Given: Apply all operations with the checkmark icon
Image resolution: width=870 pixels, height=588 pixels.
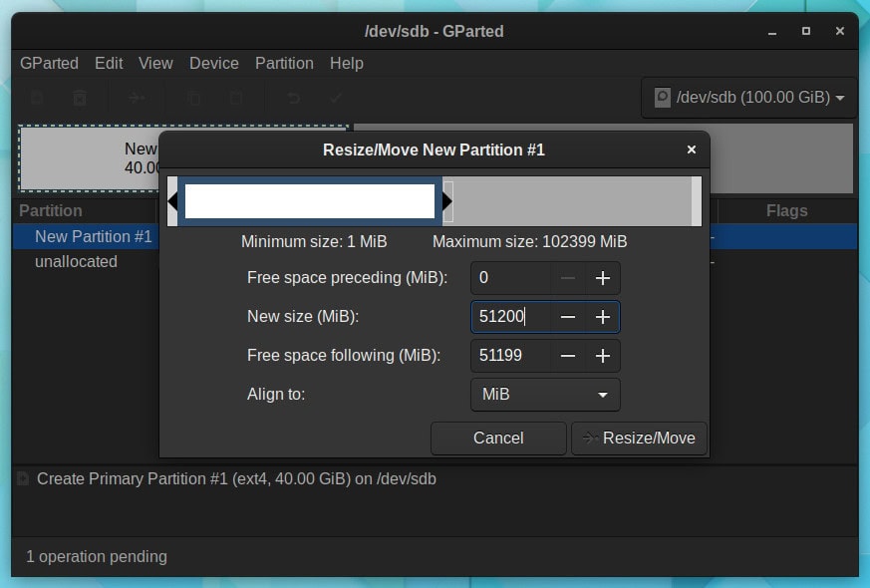Looking at the screenshot, I should click(x=335, y=98).
